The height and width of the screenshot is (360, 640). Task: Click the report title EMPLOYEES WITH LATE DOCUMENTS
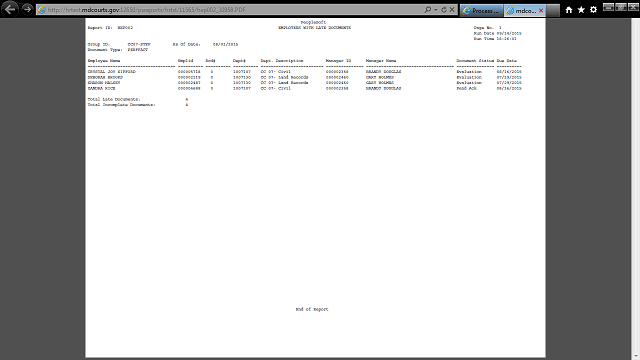click(314, 28)
